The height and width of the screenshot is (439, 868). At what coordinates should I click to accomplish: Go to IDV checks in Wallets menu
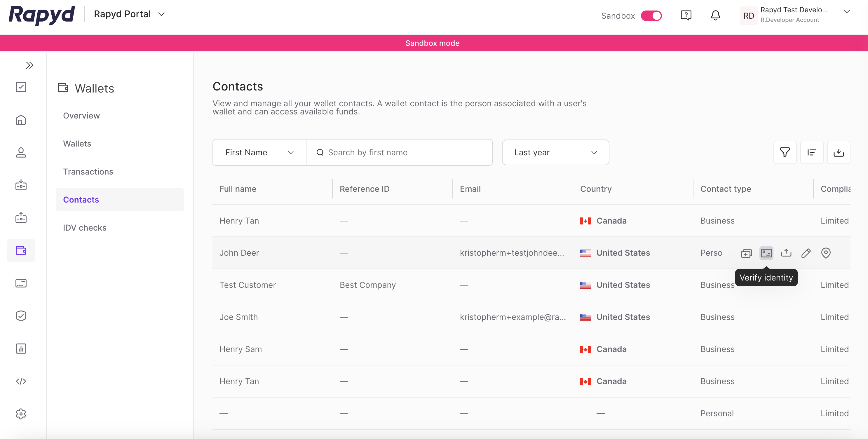(85, 228)
